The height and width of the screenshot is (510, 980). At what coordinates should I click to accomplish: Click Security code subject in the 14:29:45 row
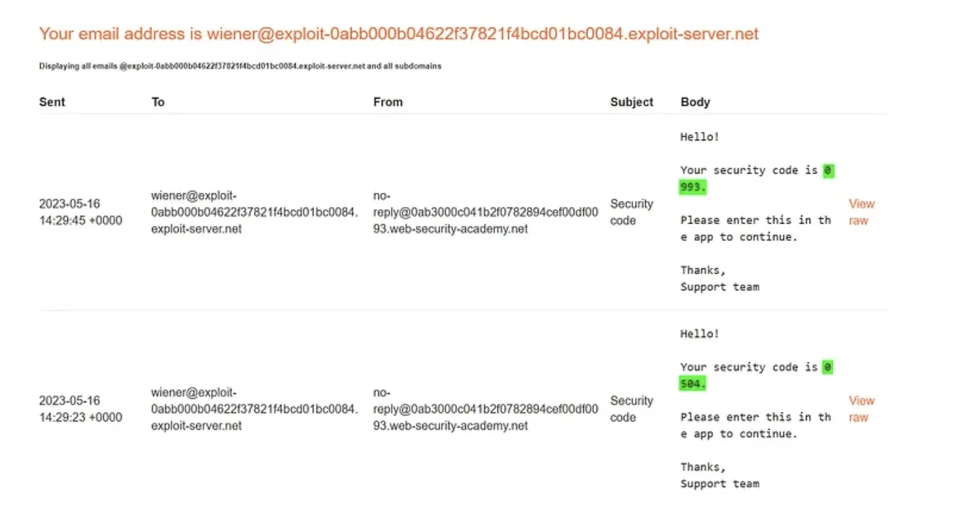632,212
